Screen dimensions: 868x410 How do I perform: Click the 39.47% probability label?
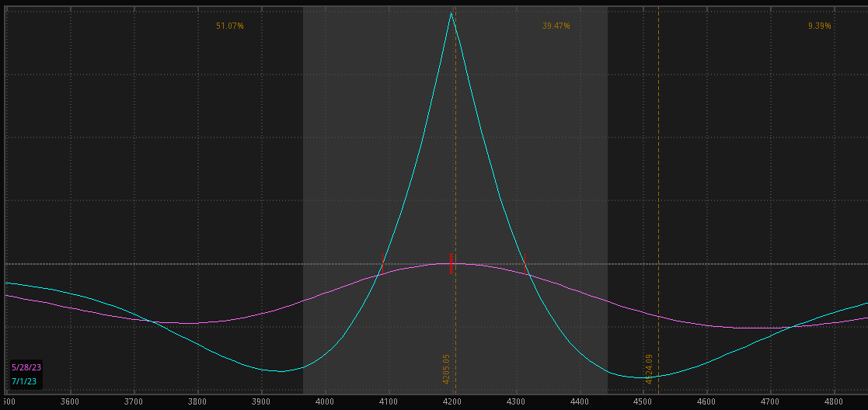(x=556, y=26)
